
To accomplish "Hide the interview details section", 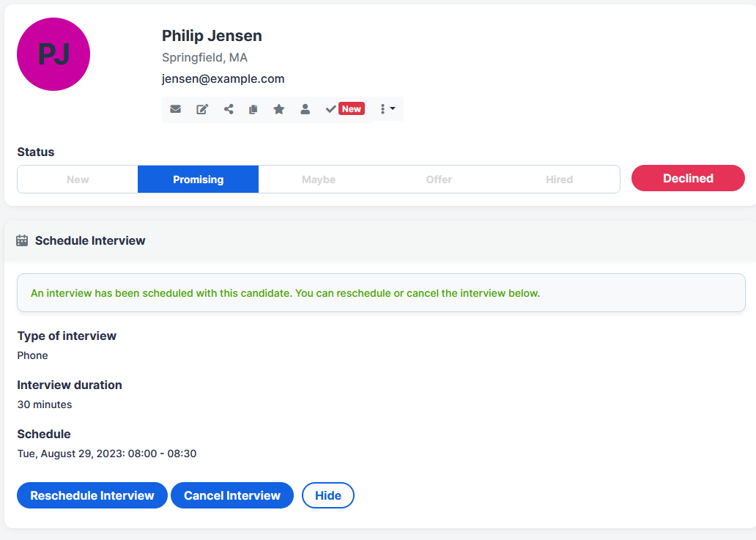I will (328, 495).
